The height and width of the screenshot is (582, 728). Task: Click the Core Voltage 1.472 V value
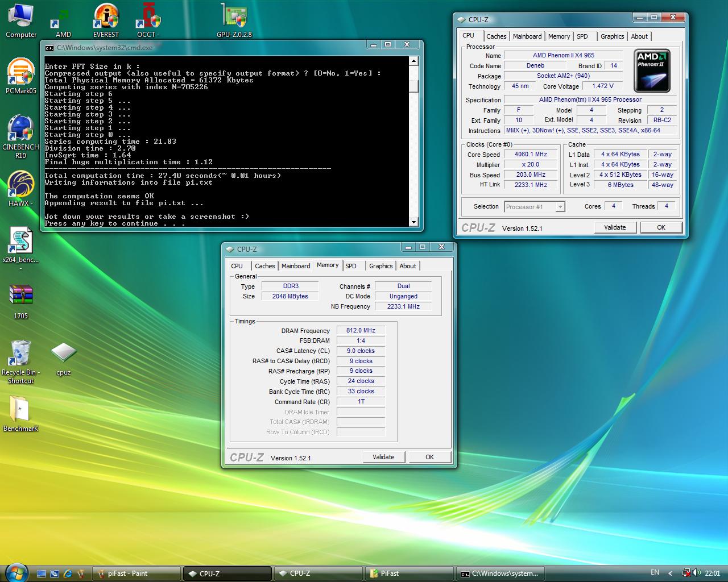(602, 86)
